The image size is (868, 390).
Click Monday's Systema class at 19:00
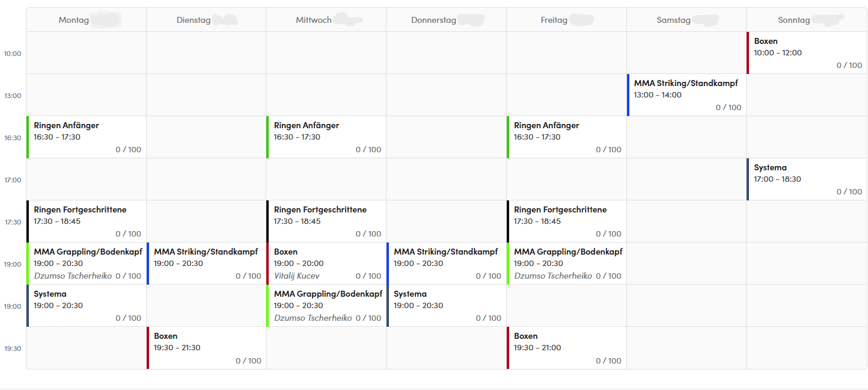click(x=87, y=306)
